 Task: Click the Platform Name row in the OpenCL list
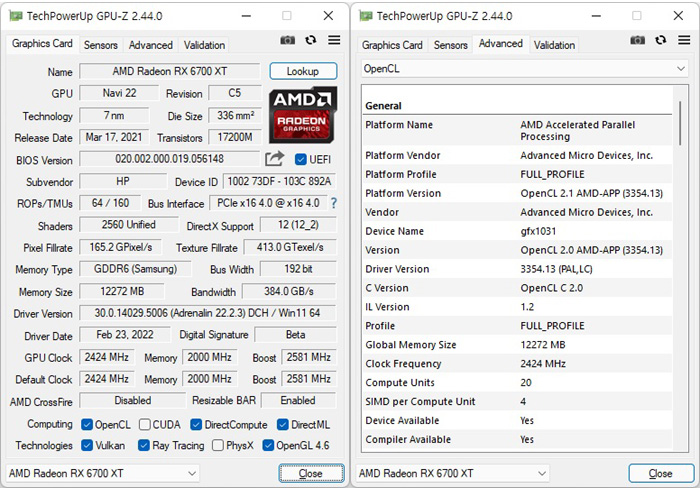(x=517, y=131)
